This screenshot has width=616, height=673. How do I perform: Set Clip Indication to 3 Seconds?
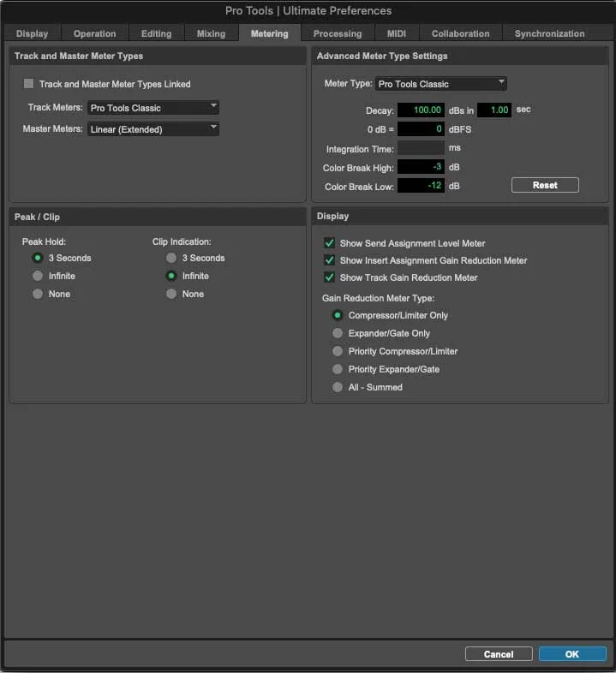(x=171, y=258)
